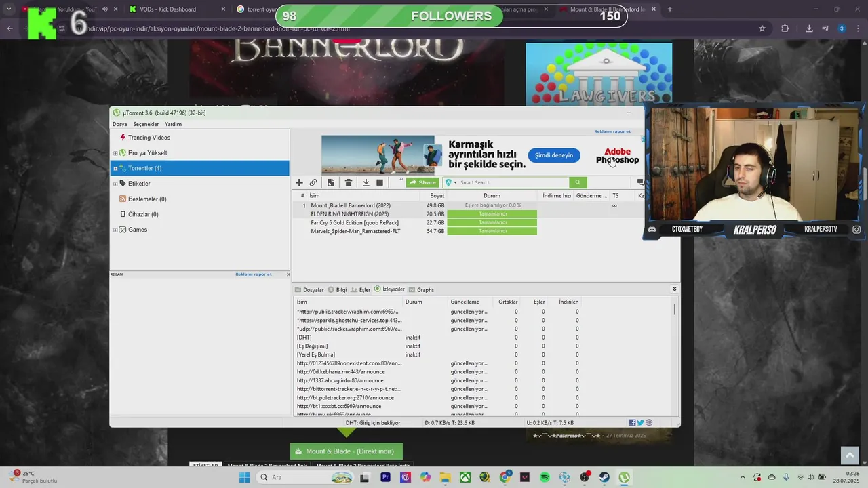Viewport: 868px width, 488px height.
Task: Click the globe icon in status bar
Action: tap(649, 423)
